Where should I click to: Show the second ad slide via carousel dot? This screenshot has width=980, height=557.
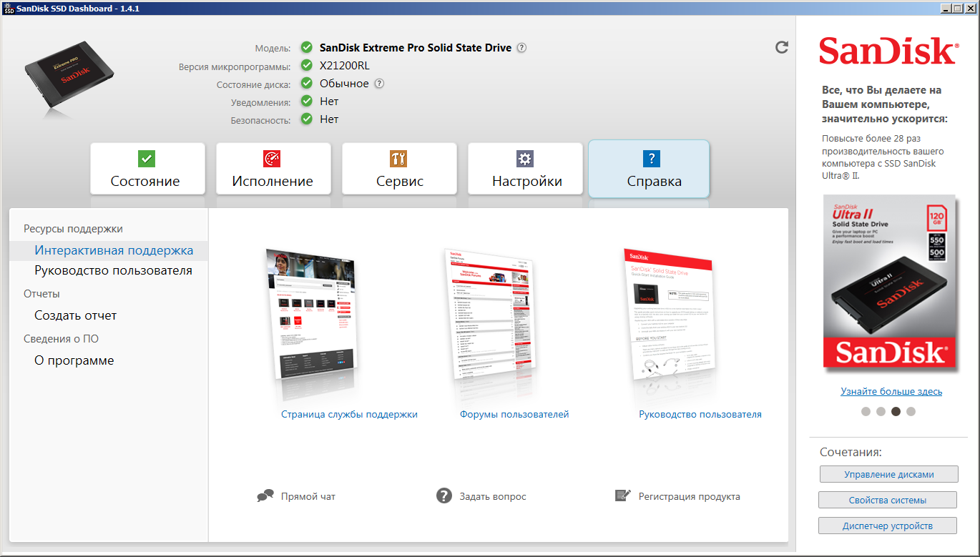click(x=881, y=411)
